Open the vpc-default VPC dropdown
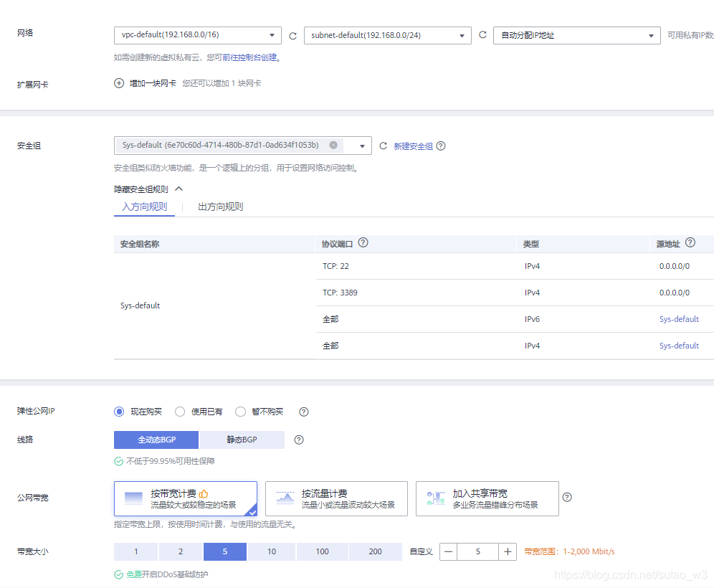The width and height of the screenshot is (714, 588). 198,35
